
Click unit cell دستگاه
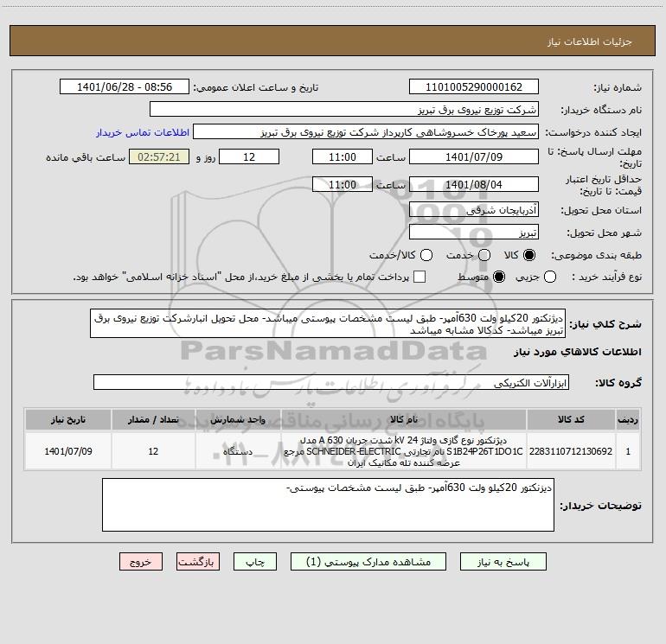tap(238, 451)
